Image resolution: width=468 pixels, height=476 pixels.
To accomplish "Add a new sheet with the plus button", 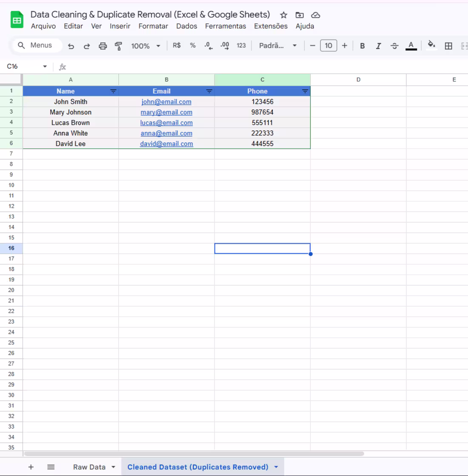I will pos(31,467).
